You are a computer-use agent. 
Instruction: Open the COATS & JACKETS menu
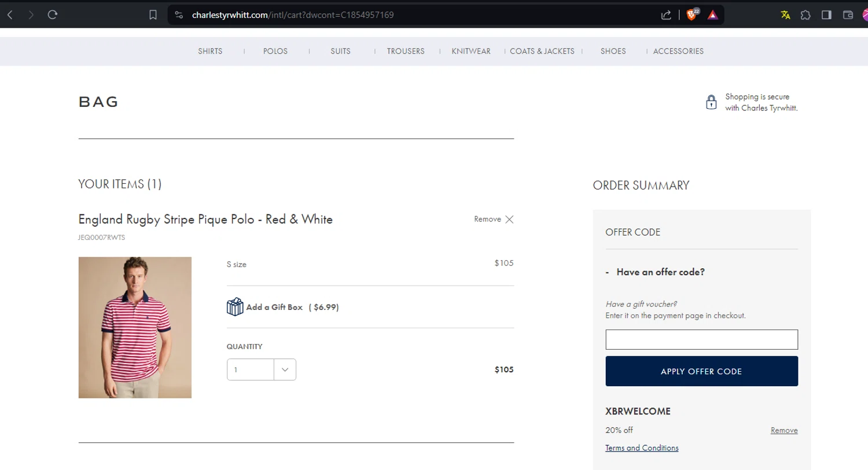(542, 51)
